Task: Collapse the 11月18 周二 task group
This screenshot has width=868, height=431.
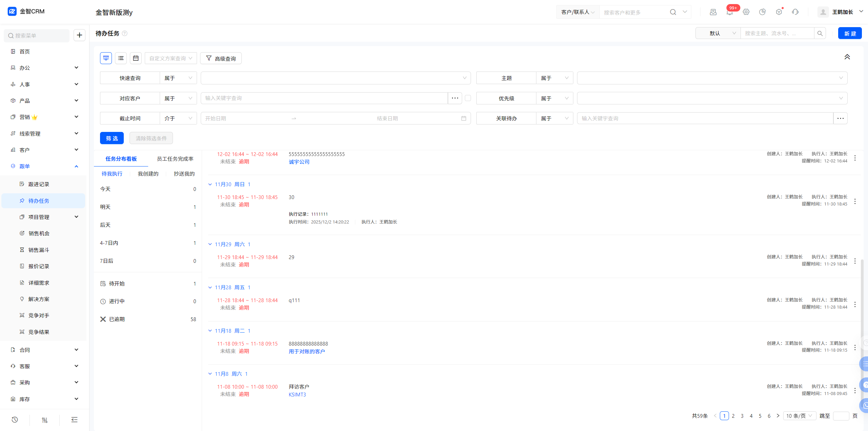Action: point(210,331)
